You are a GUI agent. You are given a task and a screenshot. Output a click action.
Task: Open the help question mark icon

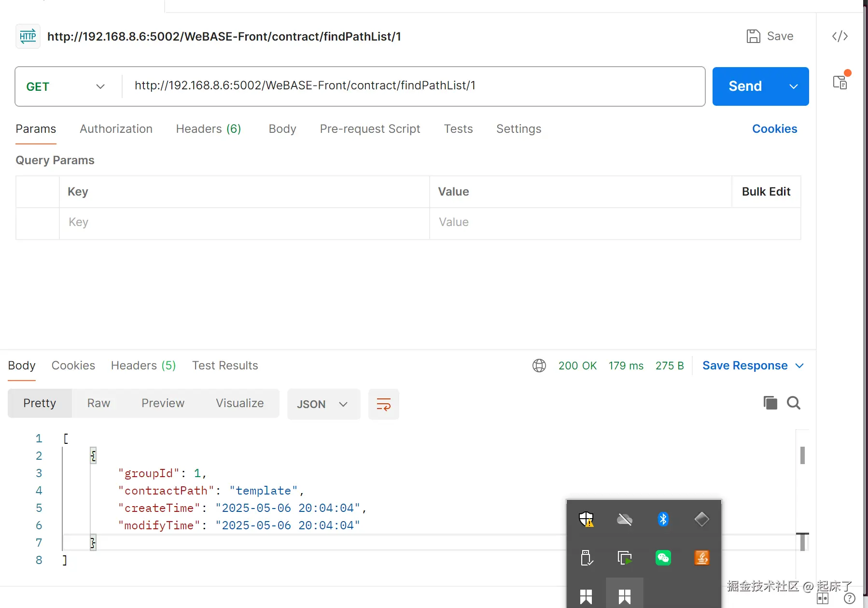point(850,599)
